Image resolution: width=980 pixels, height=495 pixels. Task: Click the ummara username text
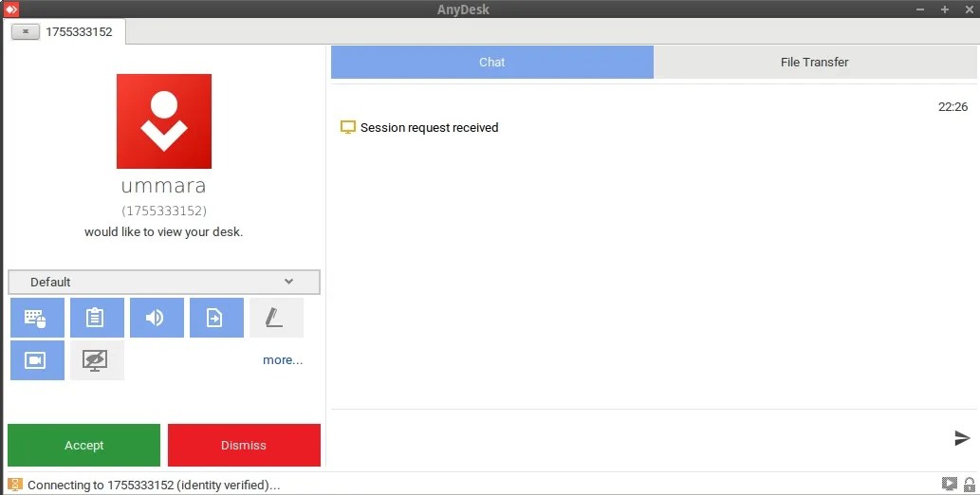coord(164,186)
